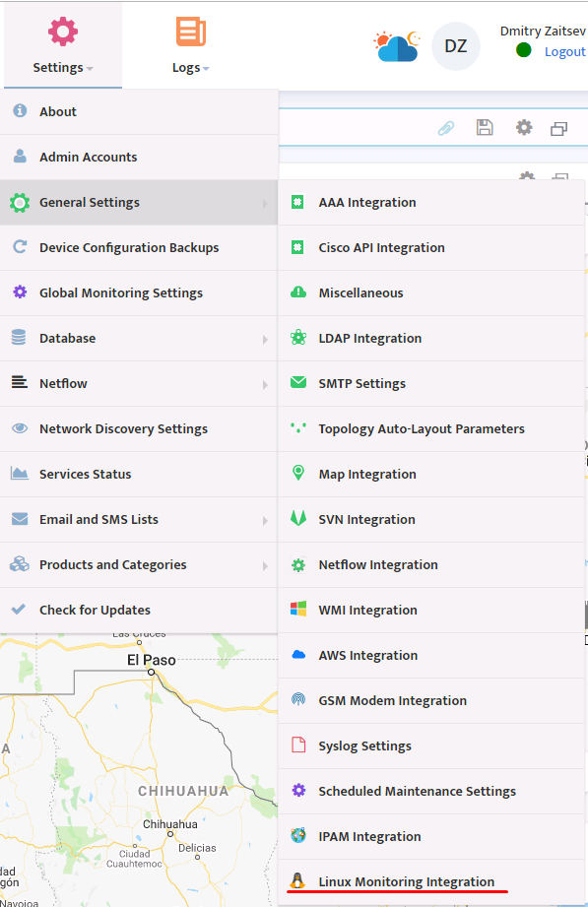Open Cisco API Integration
Image resolution: width=588 pixels, height=907 pixels.
[431, 247]
